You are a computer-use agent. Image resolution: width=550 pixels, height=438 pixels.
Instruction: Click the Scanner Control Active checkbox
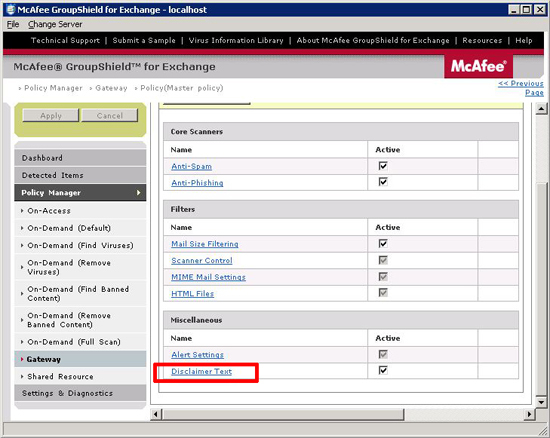[383, 260]
